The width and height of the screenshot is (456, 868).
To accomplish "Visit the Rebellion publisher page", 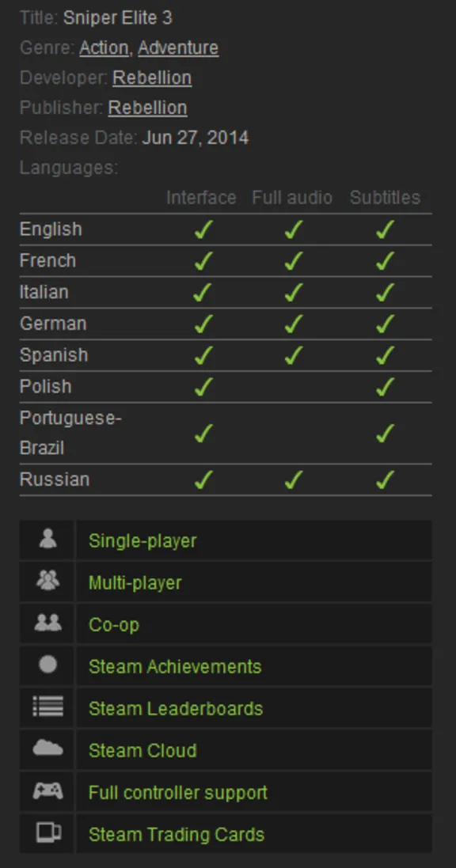I will point(147,108).
